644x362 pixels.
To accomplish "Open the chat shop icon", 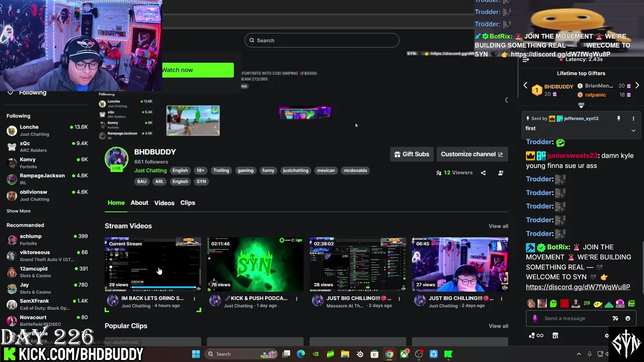I will point(555,336).
